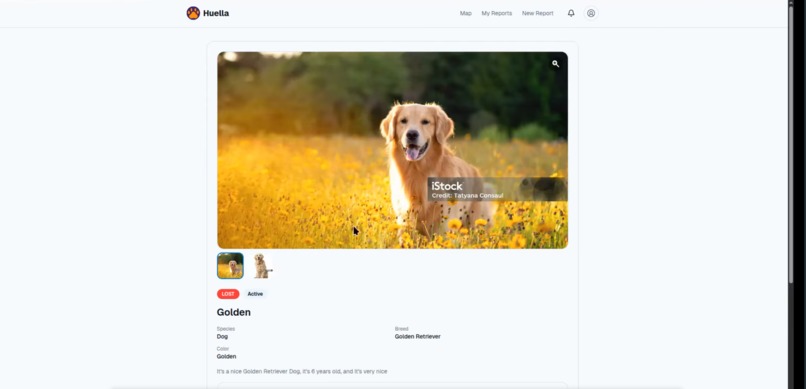This screenshot has height=389, width=806.
Task: Click the description text about the dog
Action: tap(302, 371)
